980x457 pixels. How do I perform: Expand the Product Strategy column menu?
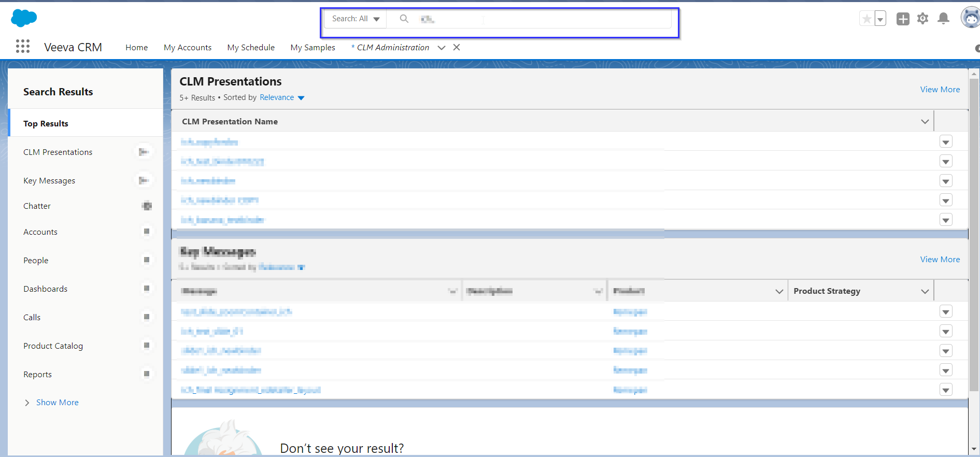pos(925,291)
